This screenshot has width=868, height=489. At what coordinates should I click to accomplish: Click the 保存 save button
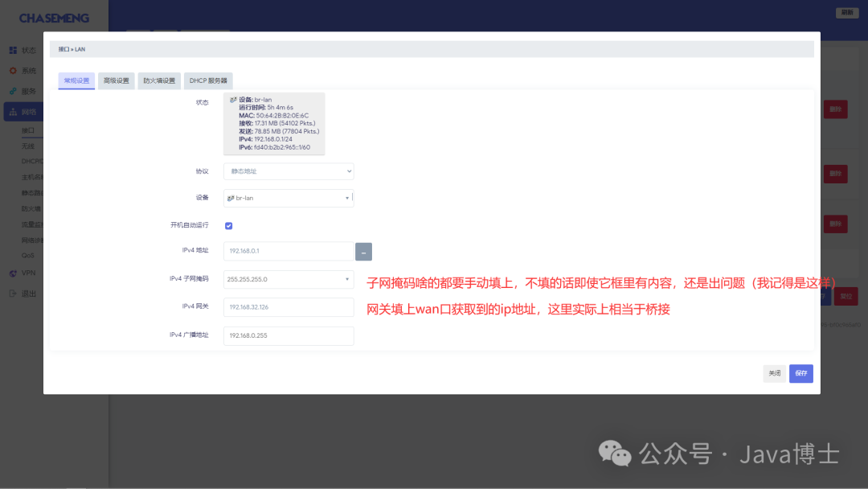tap(800, 373)
